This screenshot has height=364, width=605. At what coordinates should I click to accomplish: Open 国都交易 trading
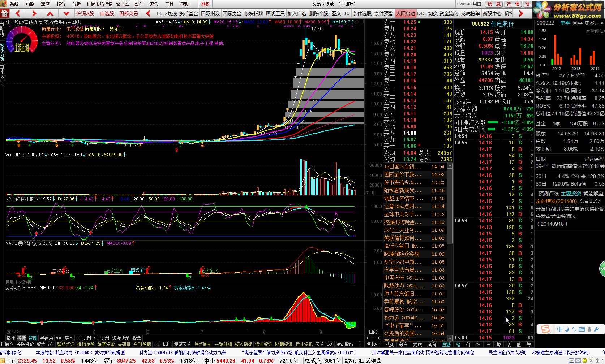click(129, 13)
